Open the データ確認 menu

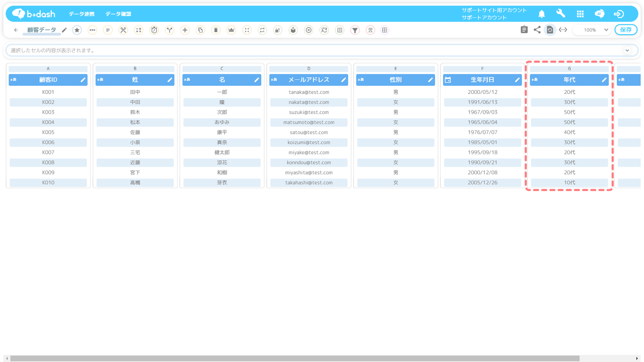click(x=118, y=14)
